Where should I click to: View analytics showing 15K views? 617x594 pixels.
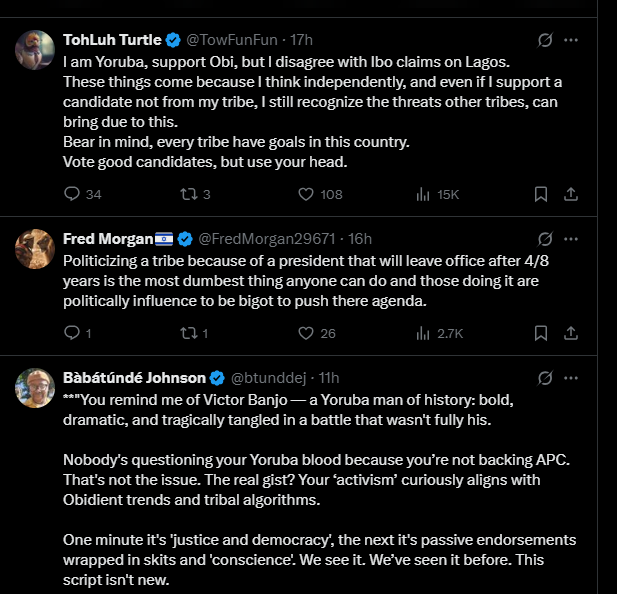(437, 194)
